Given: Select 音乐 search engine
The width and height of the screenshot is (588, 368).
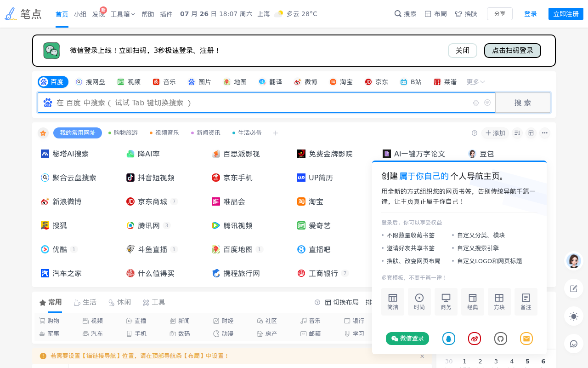Looking at the screenshot, I should click(164, 82).
